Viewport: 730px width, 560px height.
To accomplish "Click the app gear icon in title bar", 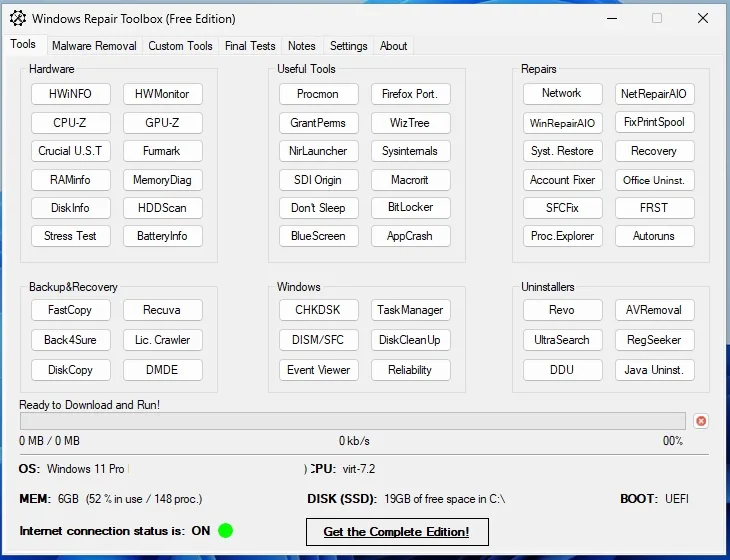I will point(18,19).
